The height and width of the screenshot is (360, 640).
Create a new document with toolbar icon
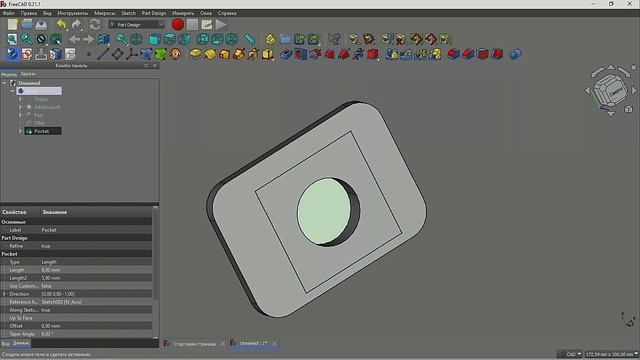pos(13,24)
